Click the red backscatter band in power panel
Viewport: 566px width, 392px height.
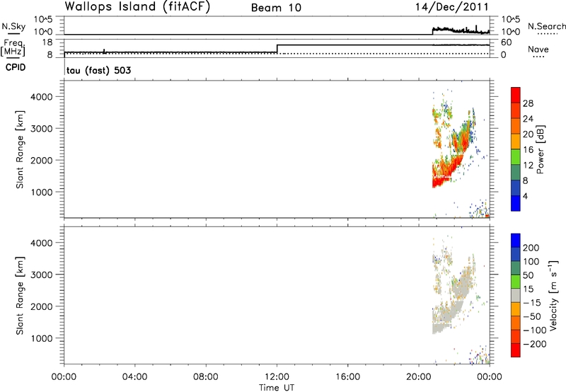click(448, 170)
